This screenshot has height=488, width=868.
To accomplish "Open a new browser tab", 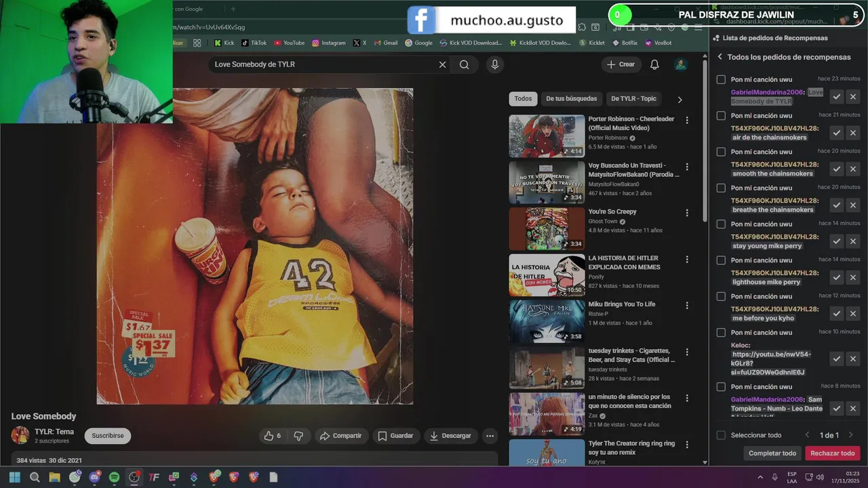I will pyautogui.click(x=233, y=9).
